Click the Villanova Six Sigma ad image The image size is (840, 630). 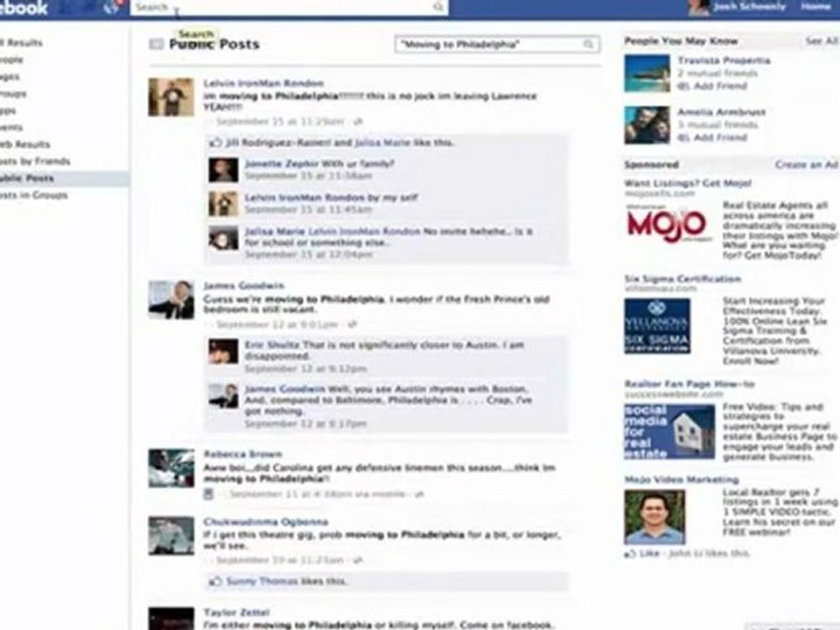[x=657, y=326]
